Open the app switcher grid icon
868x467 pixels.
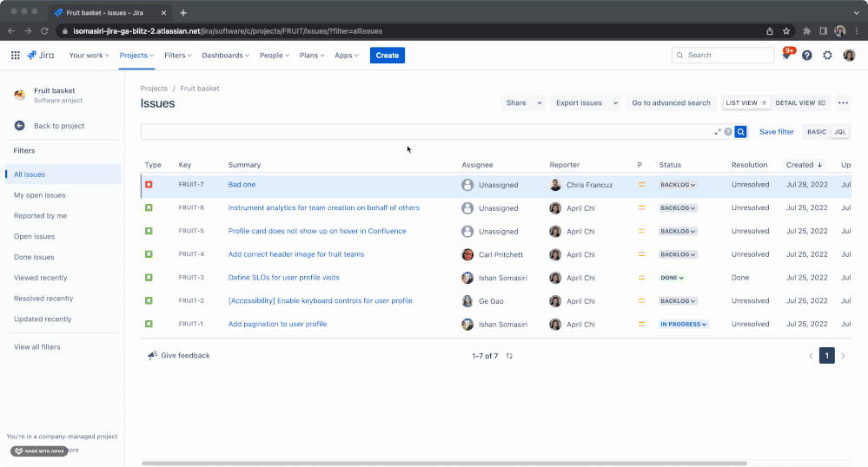16,56
